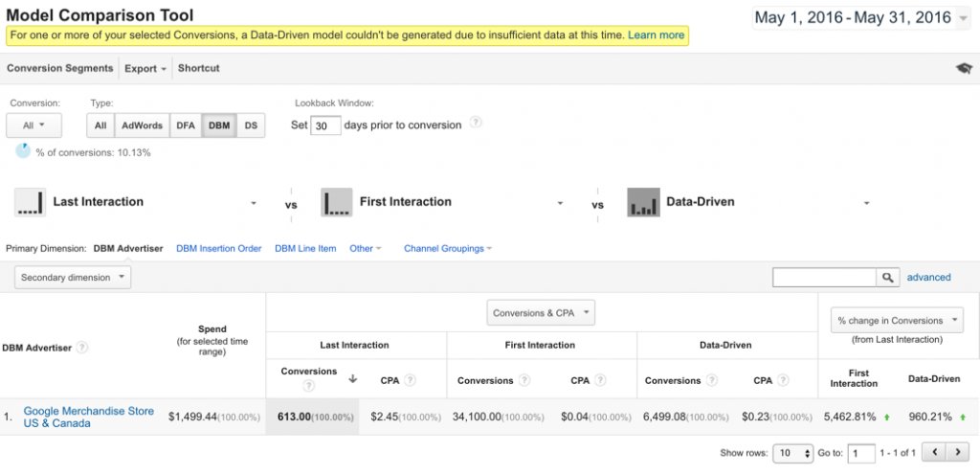Click the percent of conversions pie icon
980x475 pixels.
tap(23, 151)
